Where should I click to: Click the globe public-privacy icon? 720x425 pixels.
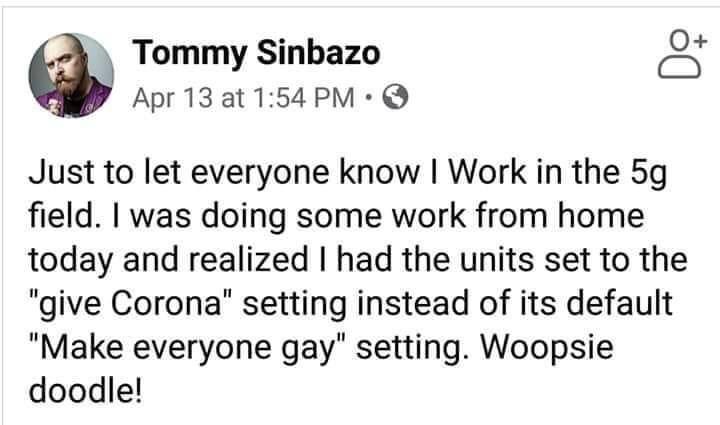pos(395,97)
